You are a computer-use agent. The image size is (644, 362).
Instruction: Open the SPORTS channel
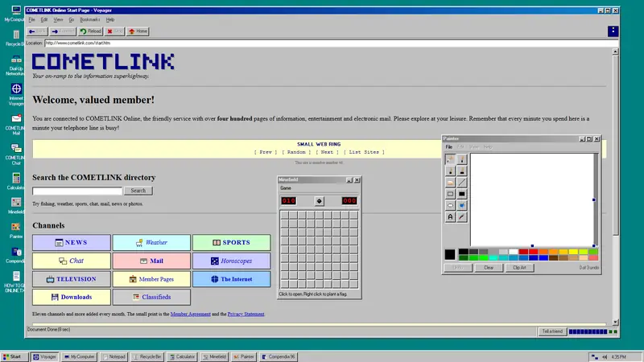232,243
